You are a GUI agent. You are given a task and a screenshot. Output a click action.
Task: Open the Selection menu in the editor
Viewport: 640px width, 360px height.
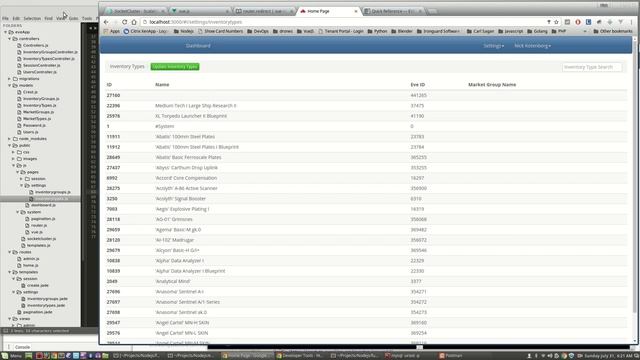[32, 18]
